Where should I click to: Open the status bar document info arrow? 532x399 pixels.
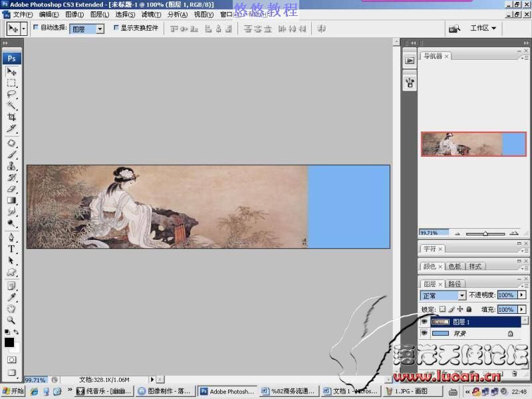coord(152,380)
